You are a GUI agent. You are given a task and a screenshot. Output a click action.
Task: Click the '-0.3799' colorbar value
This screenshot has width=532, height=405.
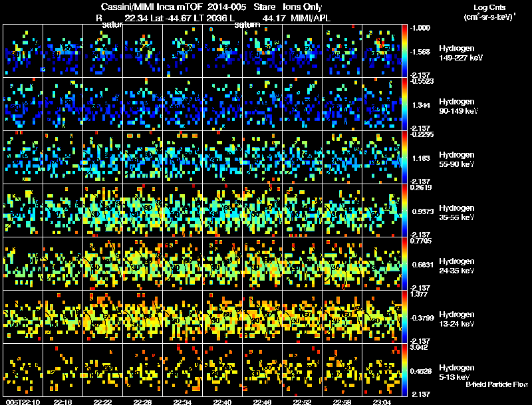point(422,318)
